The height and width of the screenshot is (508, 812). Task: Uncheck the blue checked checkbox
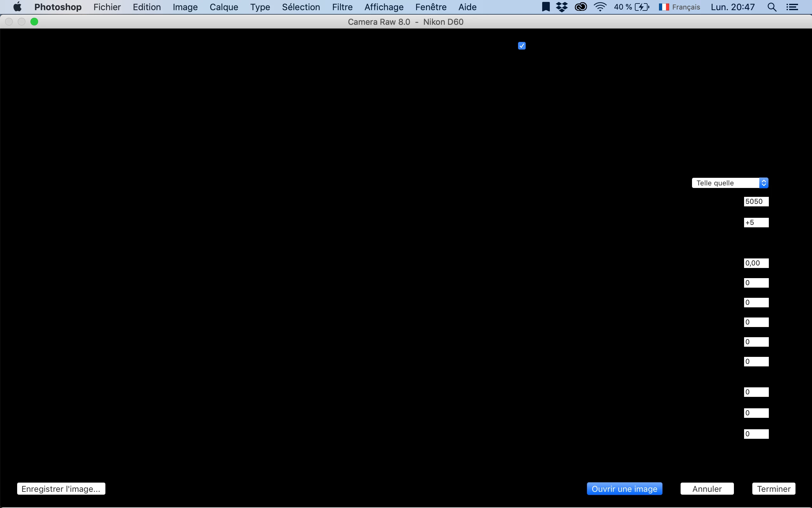[x=522, y=46]
